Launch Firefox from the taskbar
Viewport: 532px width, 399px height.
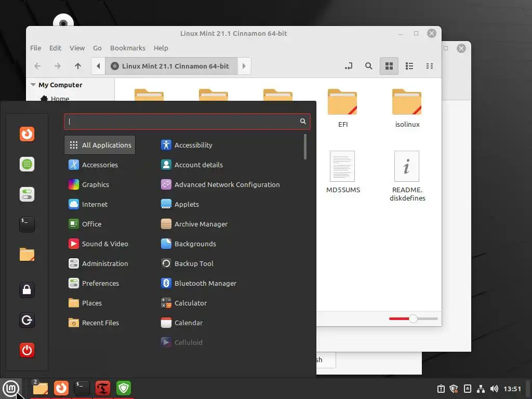(61, 388)
